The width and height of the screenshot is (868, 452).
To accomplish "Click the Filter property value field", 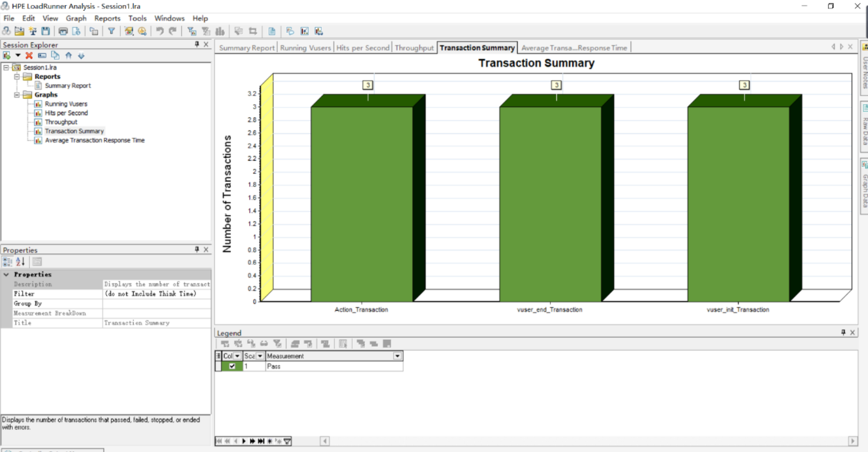I will coord(156,294).
